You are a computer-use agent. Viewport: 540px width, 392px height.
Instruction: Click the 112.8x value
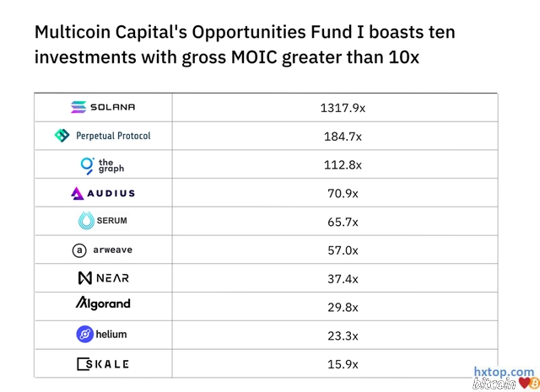[341, 164]
